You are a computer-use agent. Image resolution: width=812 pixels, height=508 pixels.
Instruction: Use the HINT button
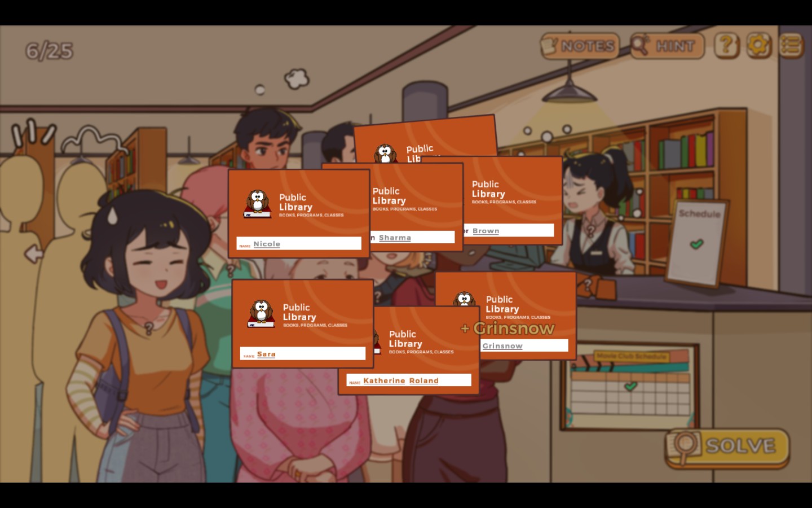[667, 46]
